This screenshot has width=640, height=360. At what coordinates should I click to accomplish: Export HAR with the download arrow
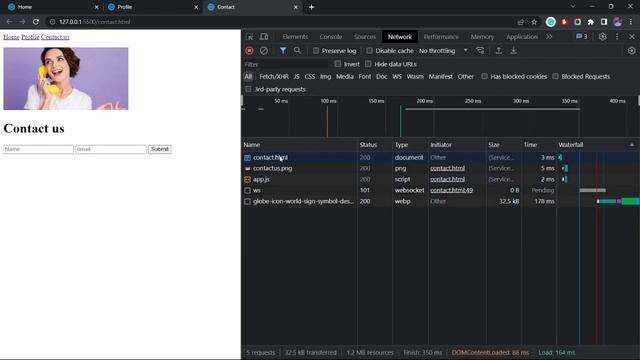[513, 51]
